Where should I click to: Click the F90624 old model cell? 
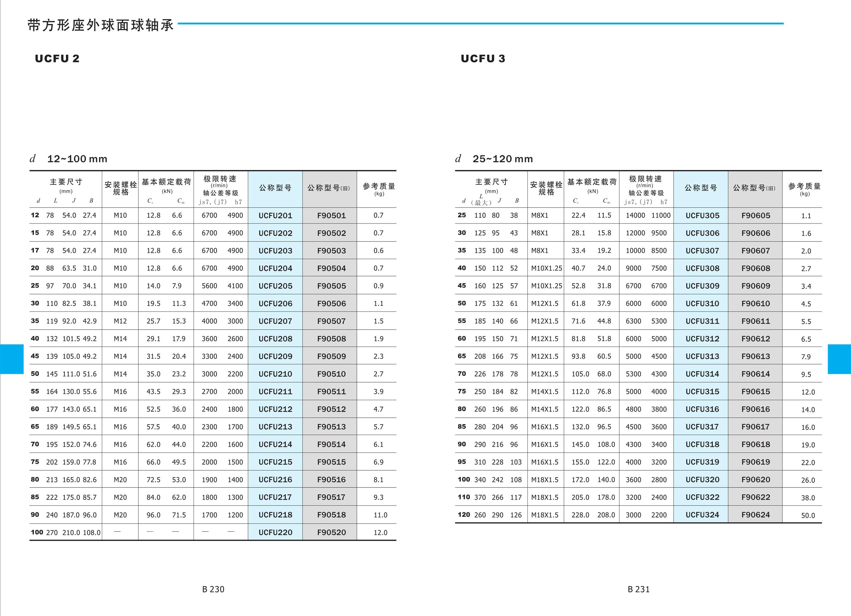point(755,515)
